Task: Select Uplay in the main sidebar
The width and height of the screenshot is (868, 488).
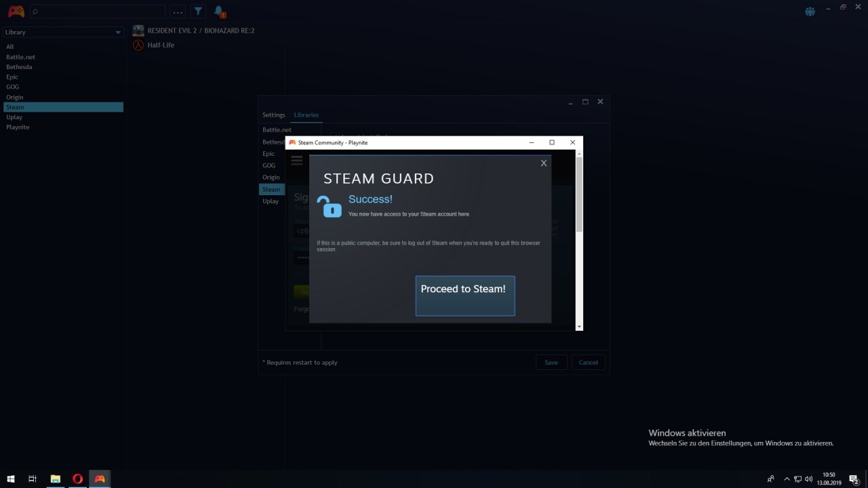Action: point(14,117)
